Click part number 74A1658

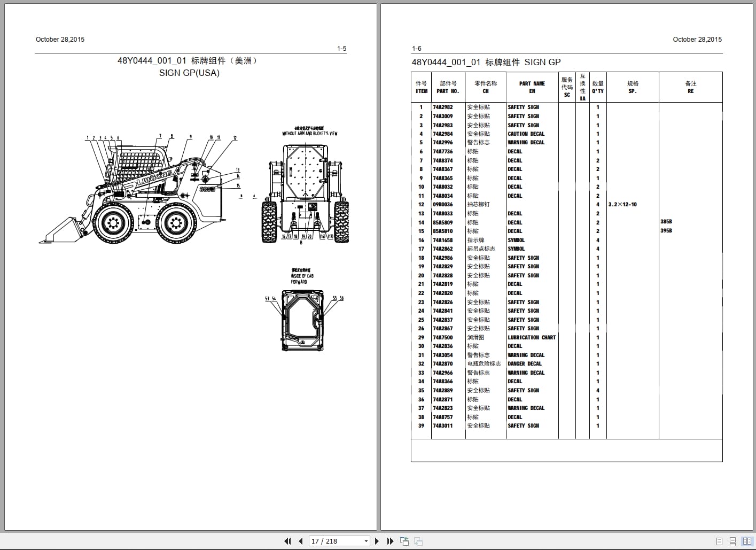(442, 241)
